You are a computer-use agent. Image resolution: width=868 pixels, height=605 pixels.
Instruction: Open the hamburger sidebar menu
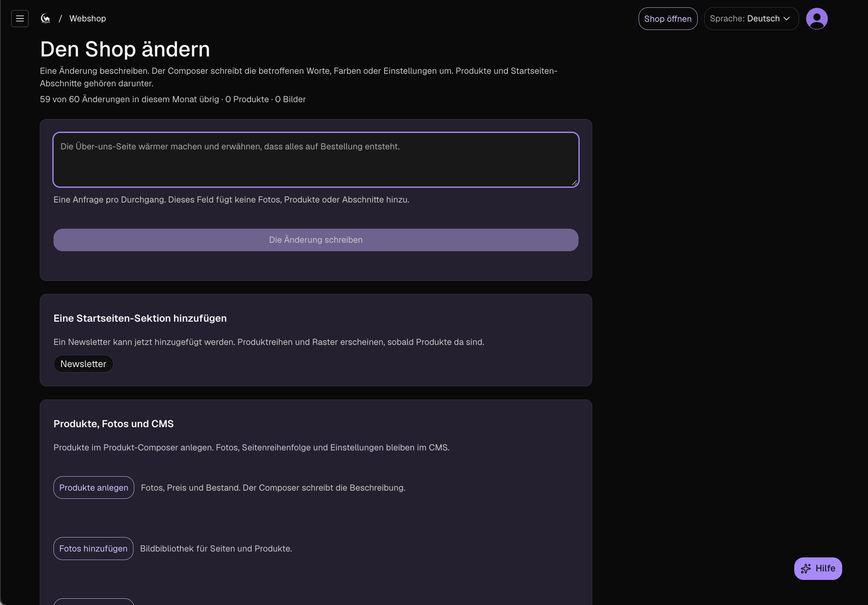(20, 18)
